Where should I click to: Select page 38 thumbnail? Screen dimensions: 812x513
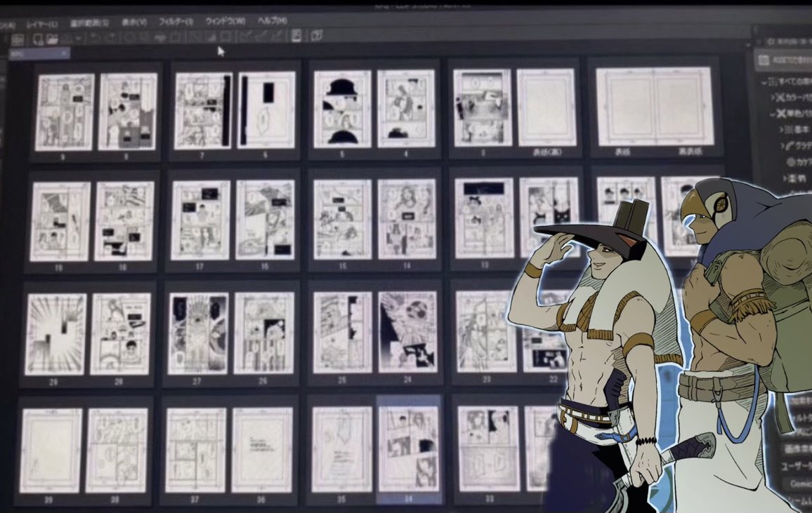117,450
